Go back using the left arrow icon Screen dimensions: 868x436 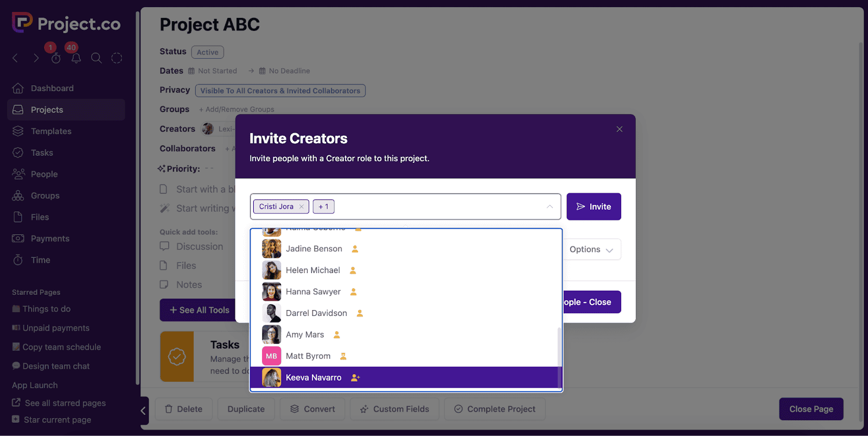tap(15, 58)
